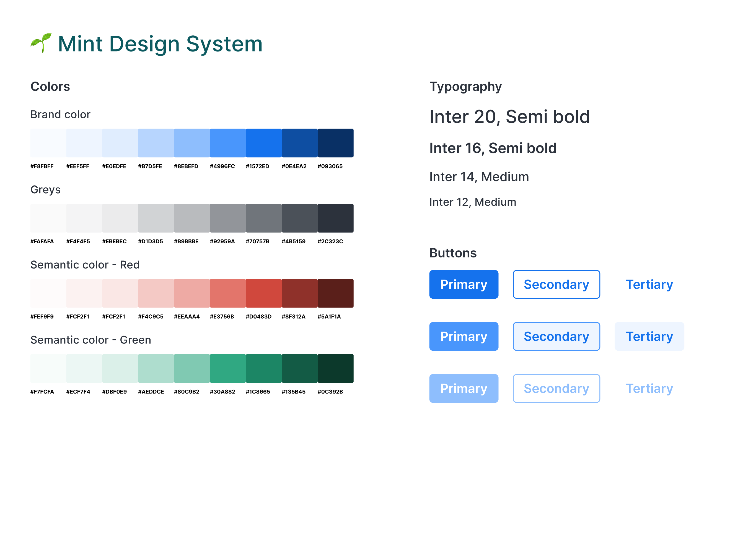Click the Brand color label
This screenshot has width=756, height=534.
(60, 114)
